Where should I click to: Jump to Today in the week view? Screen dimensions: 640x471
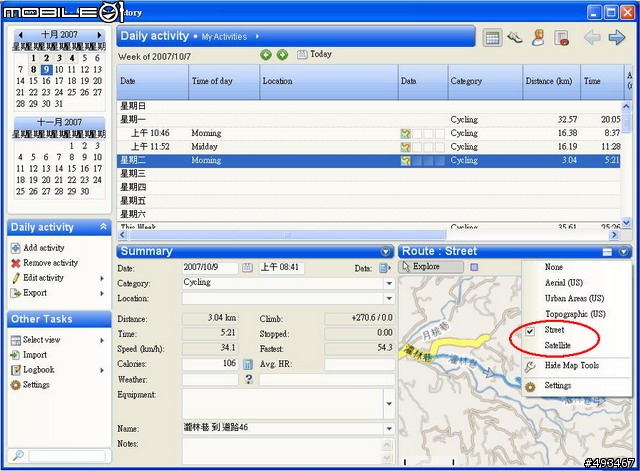click(x=314, y=54)
